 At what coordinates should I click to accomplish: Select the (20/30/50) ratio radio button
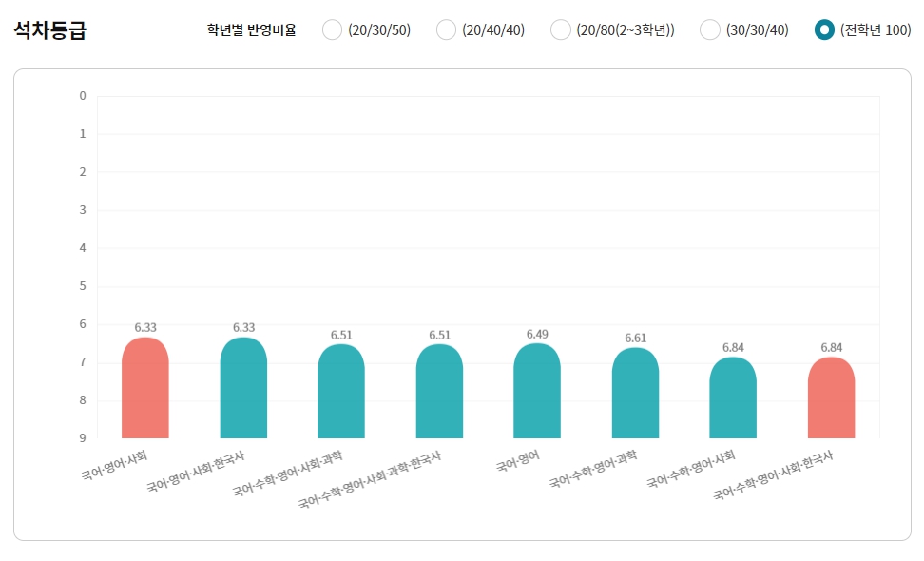333,29
